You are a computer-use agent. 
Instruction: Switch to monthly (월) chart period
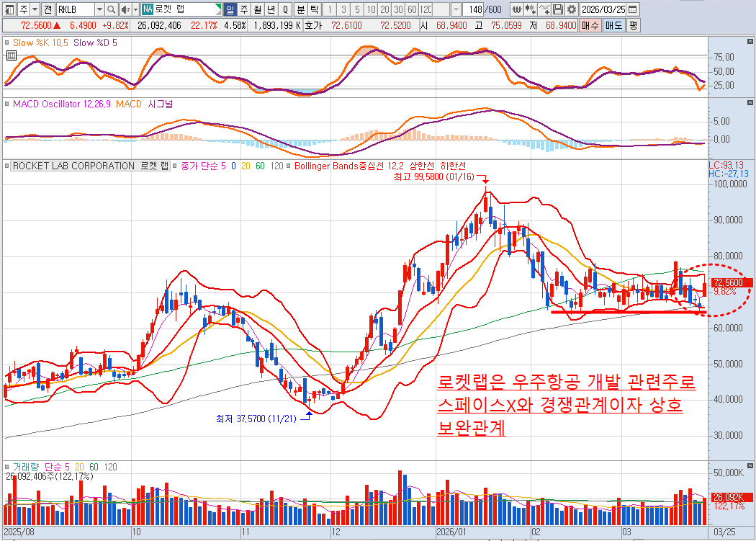(257, 9)
